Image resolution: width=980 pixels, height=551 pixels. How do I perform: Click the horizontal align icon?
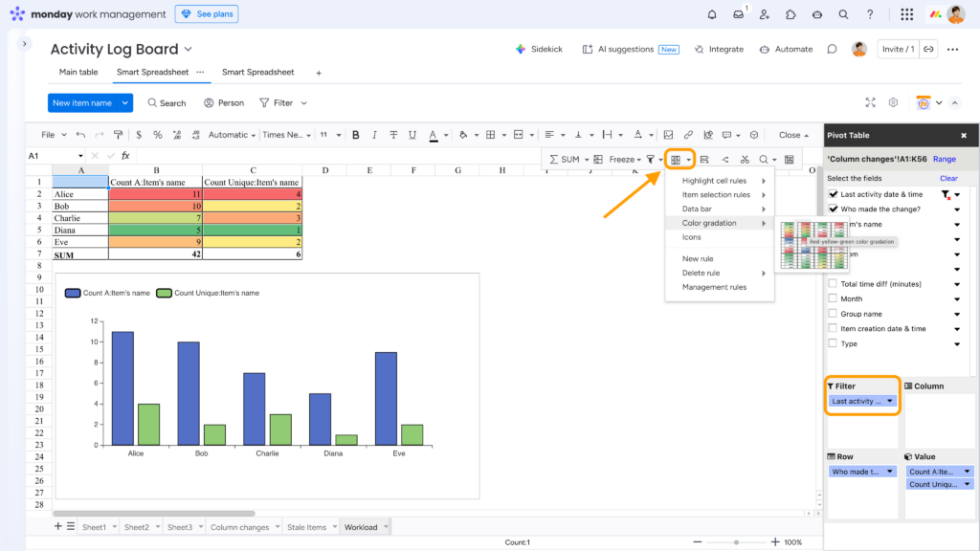tap(549, 135)
